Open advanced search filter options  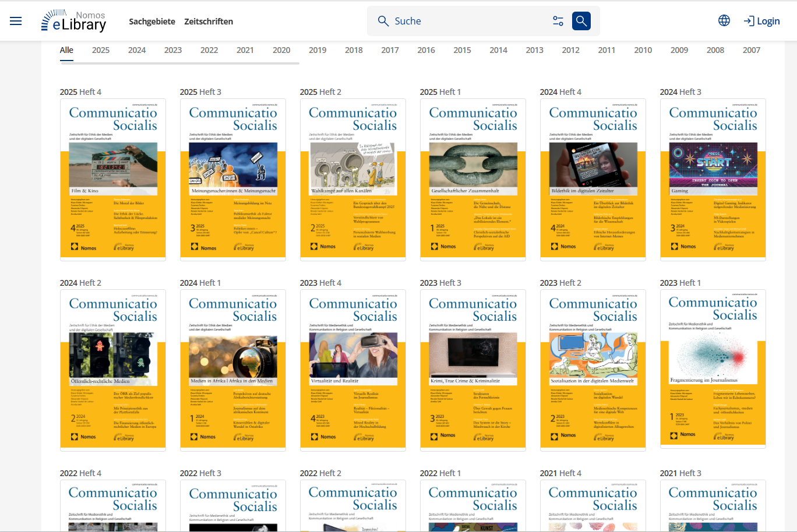[558, 21]
